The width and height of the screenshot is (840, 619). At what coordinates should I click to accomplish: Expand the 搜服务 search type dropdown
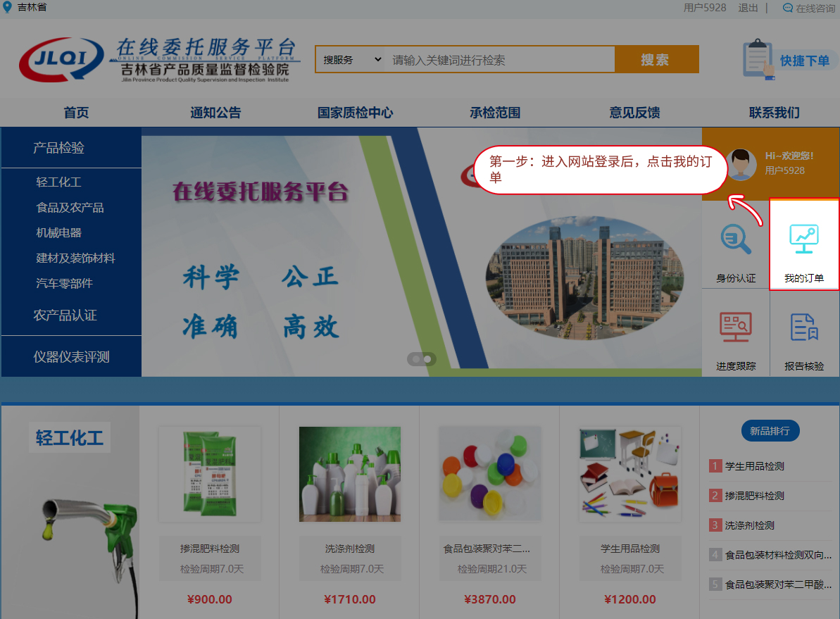coord(352,60)
